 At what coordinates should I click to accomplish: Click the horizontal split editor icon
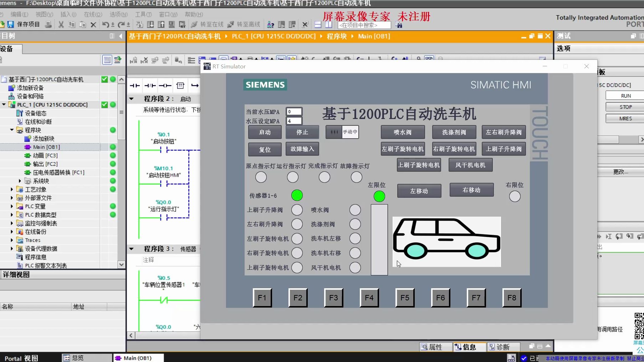point(318,25)
